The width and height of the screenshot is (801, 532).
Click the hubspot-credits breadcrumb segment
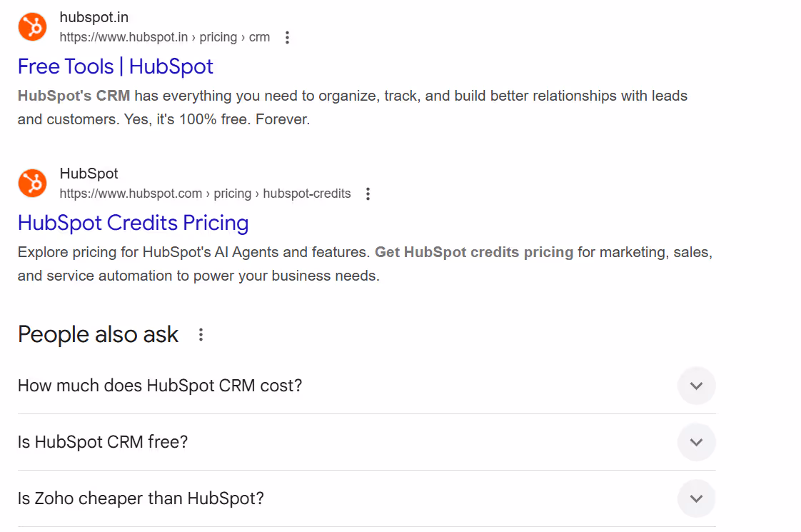pos(306,194)
